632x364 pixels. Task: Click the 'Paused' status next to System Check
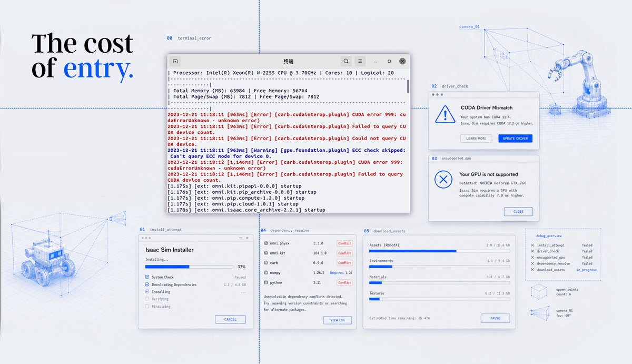pyautogui.click(x=240, y=277)
